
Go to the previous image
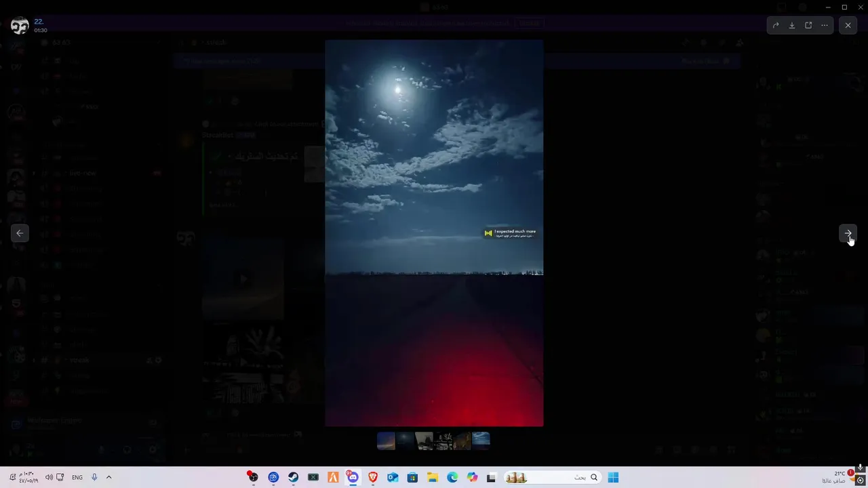(20, 233)
